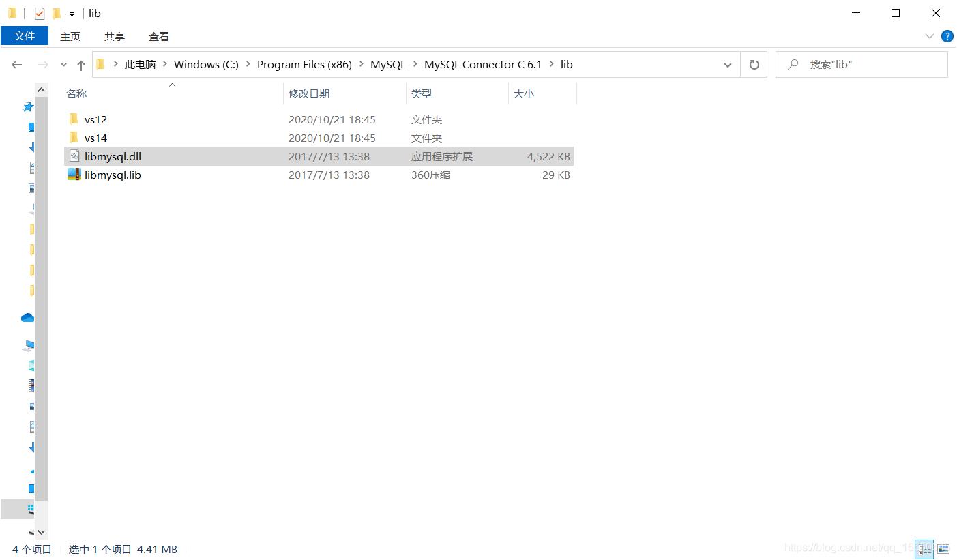Image resolution: width=957 pixels, height=560 pixels.
Task: Click libmysql.lib date 2017/7/13 13:38
Action: pyautogui.click(x=329, y=175)
